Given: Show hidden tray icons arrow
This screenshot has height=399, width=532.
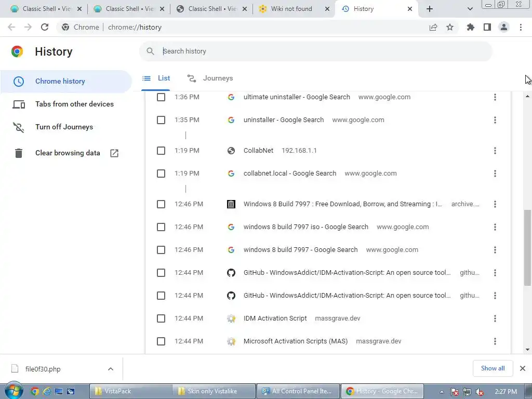Looking at the screenshot, I should (442, 392).
